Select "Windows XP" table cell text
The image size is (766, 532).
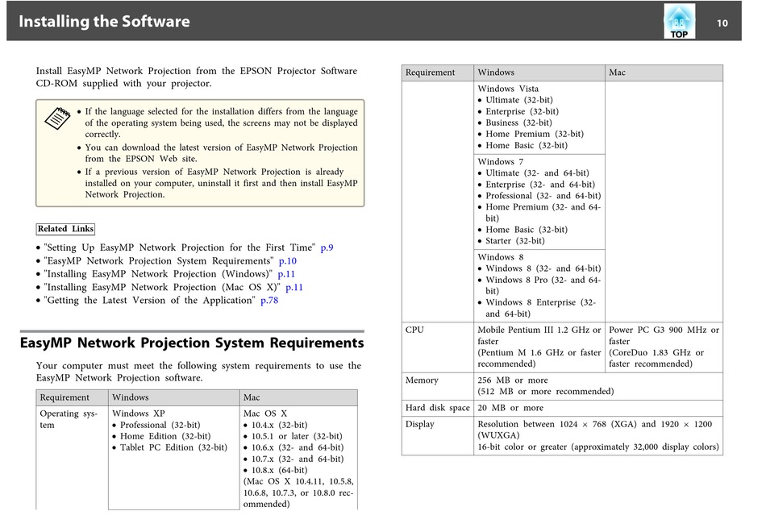coord(139,414)
